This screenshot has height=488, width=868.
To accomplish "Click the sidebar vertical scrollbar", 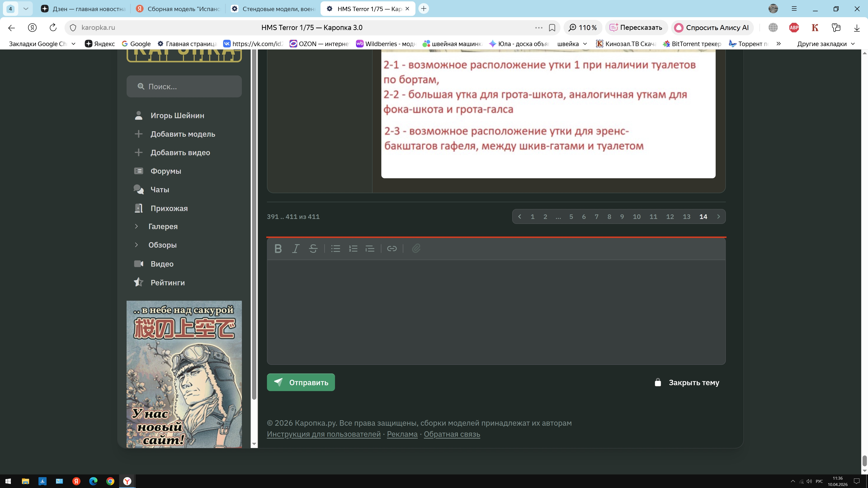I will [x=254, y=222].
